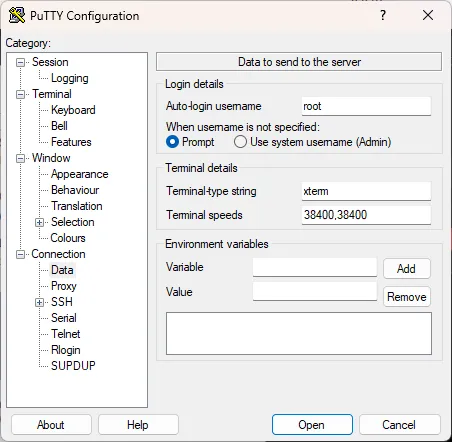The height and width of the screenshot is (442, 452).
Task: Click Add environment variable button
Action: [407, 269]
